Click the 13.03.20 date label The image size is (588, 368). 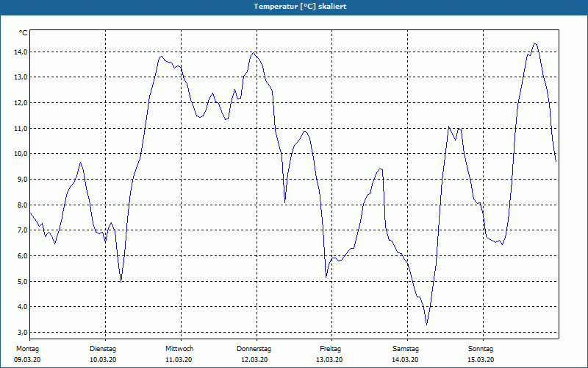click(x=329, y=360)
